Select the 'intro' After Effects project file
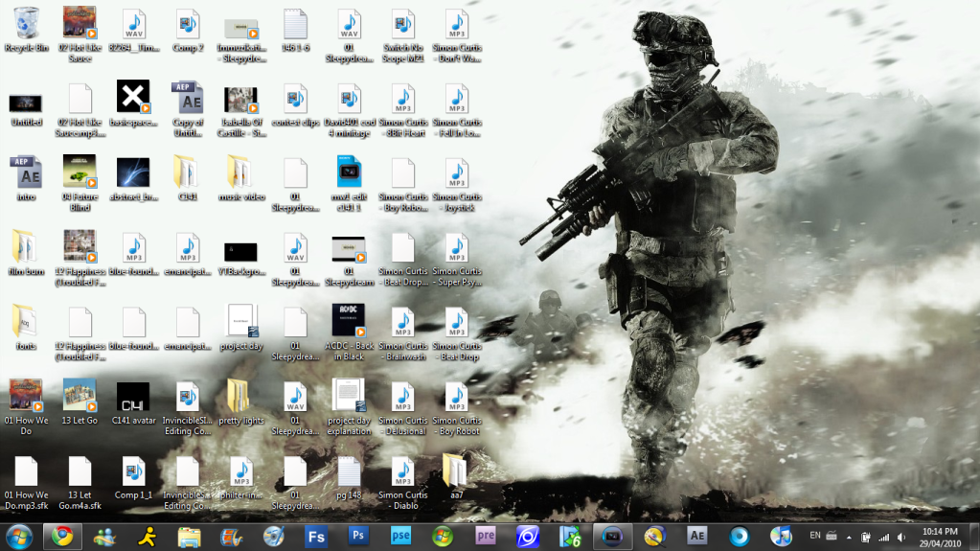This screenshot has height=551, width=980. pyautogui.click(x=25, y=173)
